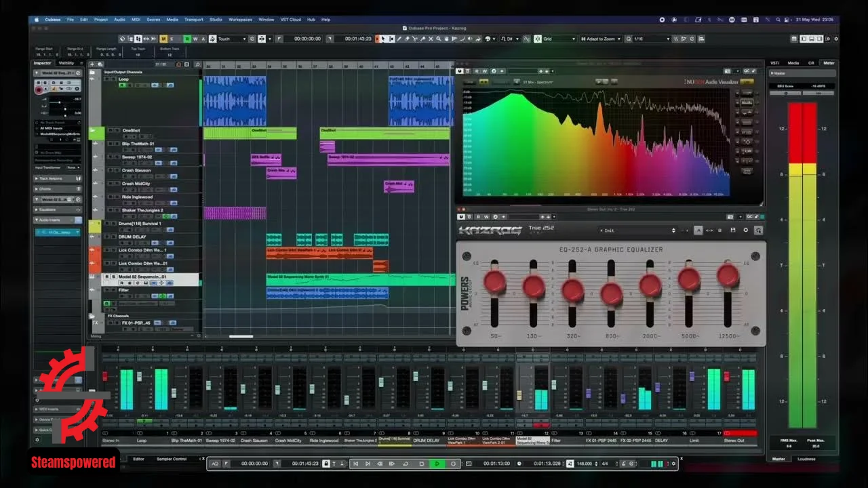This screenshot has width=868, height=488.
Task: Expand the FX Channels folder
Action: click(93, 316)
